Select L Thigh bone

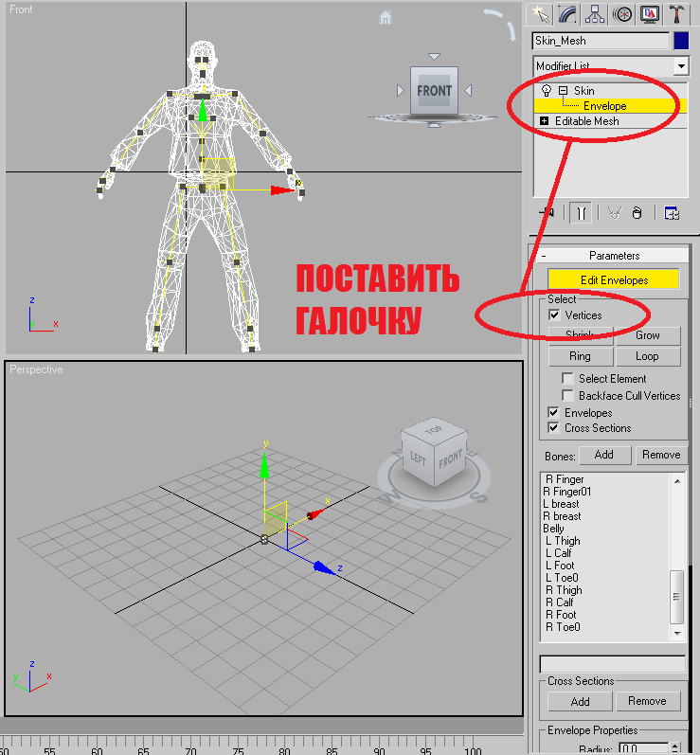563,541
